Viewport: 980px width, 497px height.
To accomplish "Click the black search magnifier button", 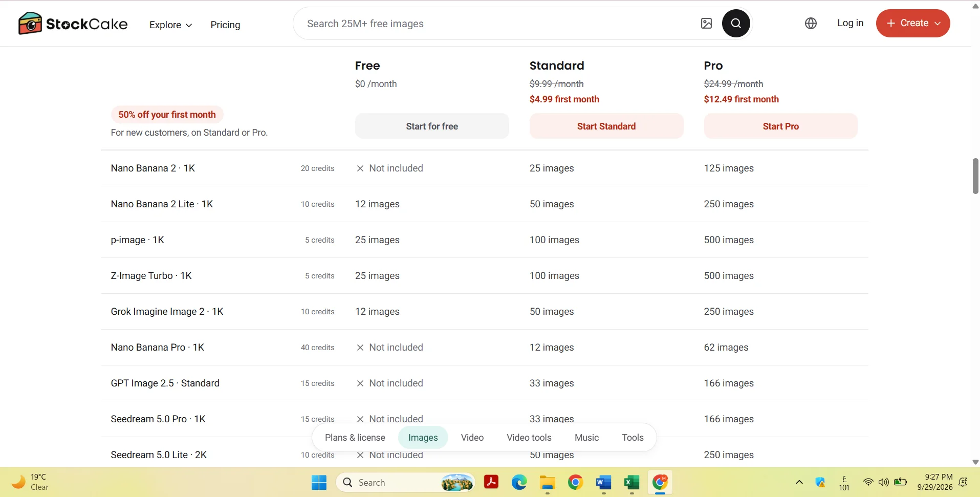I will pyautogui.click(x=736, y=24).
